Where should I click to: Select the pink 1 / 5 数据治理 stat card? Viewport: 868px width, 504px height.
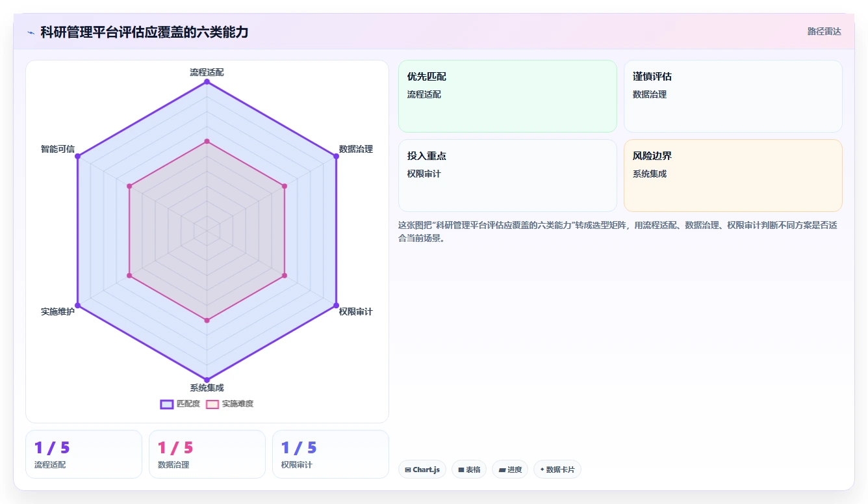(x=207, y=454)
